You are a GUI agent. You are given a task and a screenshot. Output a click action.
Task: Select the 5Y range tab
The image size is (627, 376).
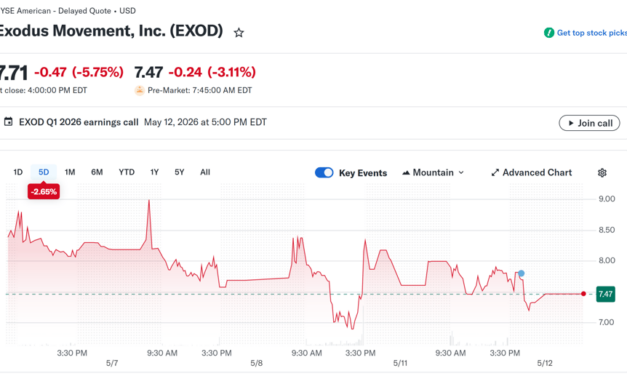coord(179,172)
